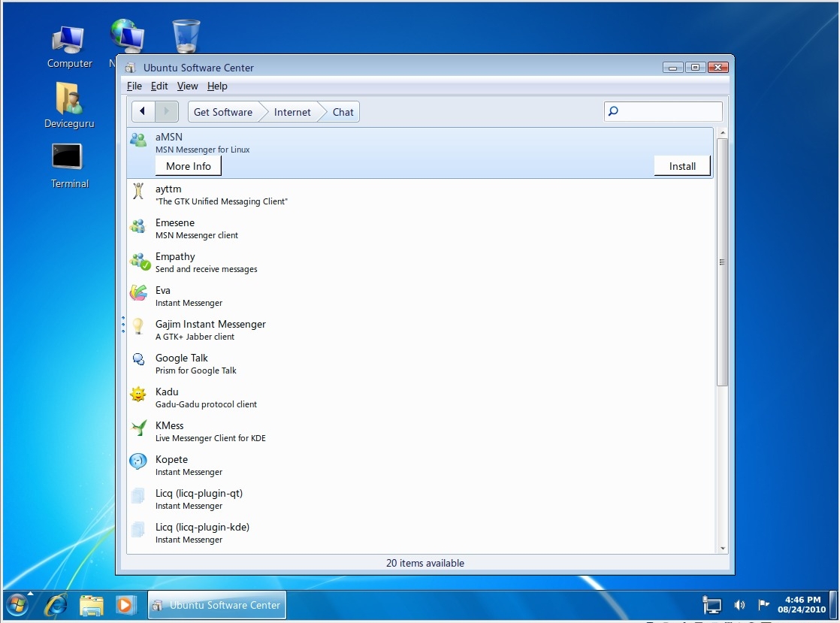Open the View menu

tap(188, 86)
